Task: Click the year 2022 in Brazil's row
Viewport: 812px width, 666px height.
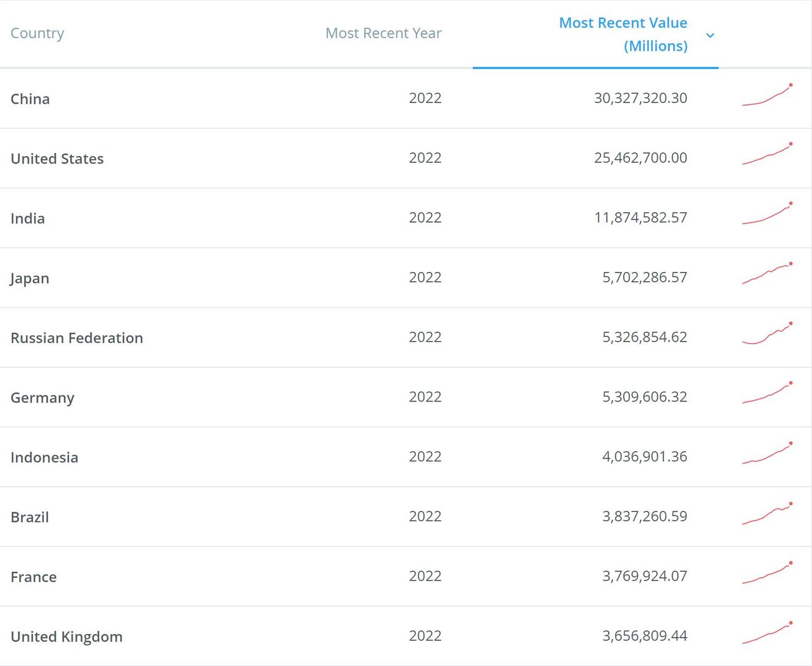Action: (425, 517)
